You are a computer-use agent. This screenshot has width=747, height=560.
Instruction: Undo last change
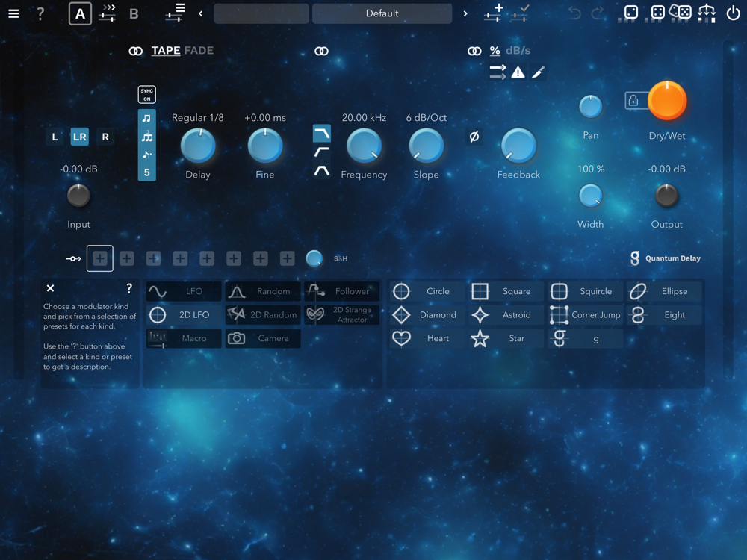[574, 13]
